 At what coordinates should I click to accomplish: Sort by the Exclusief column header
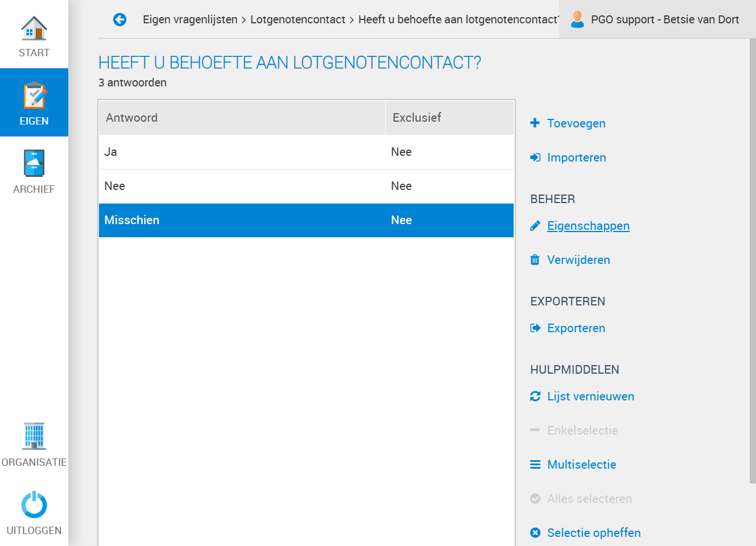(x=449, y=118)
